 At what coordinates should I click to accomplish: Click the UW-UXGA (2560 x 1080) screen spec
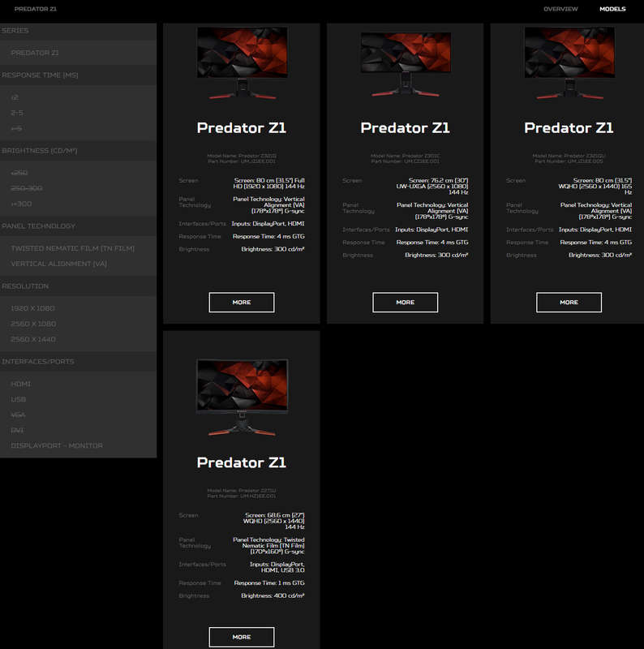432,187
